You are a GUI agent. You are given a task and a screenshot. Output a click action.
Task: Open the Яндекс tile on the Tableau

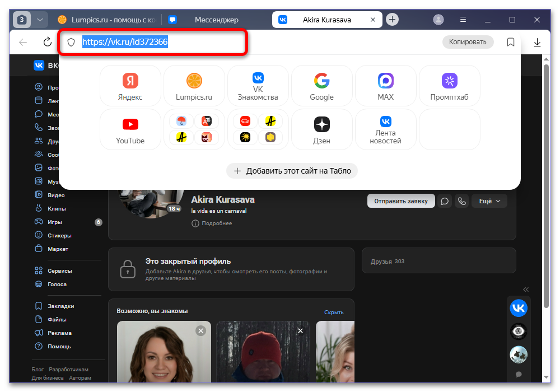point(130,86)
